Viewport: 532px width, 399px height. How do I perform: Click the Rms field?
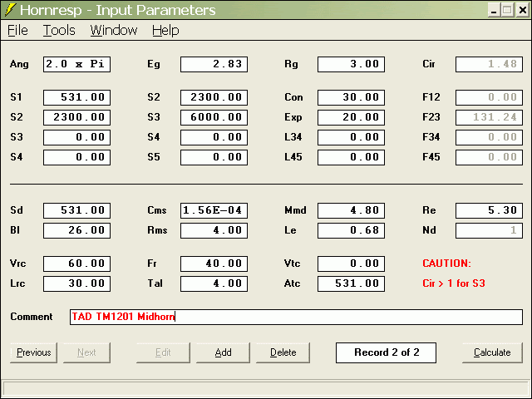[214, 230]
